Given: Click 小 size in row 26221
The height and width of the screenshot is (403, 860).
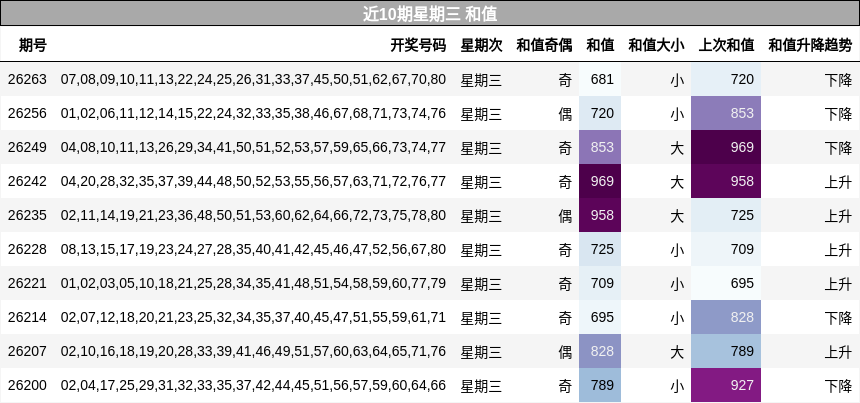Looking at the screenshot, I should [x=677, y=284].
